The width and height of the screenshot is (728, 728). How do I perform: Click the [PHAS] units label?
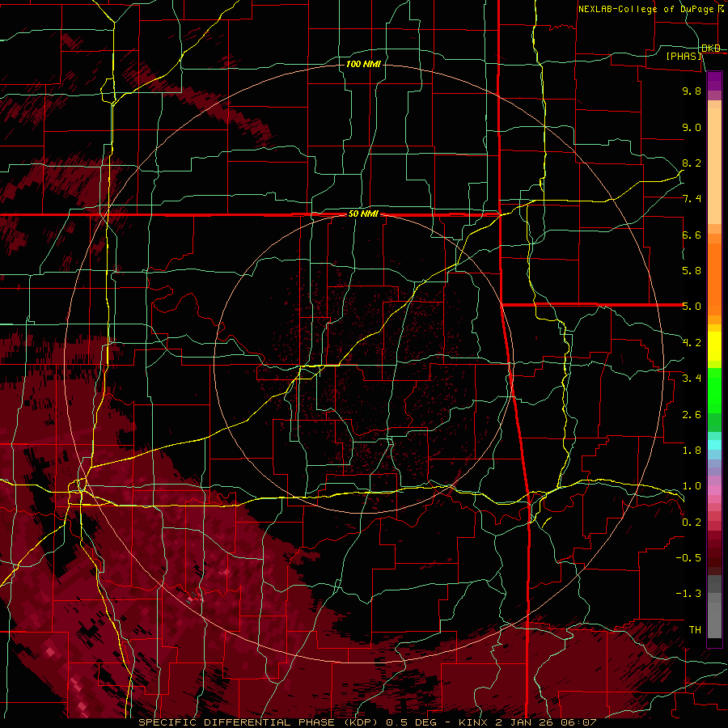pos(684,56)
